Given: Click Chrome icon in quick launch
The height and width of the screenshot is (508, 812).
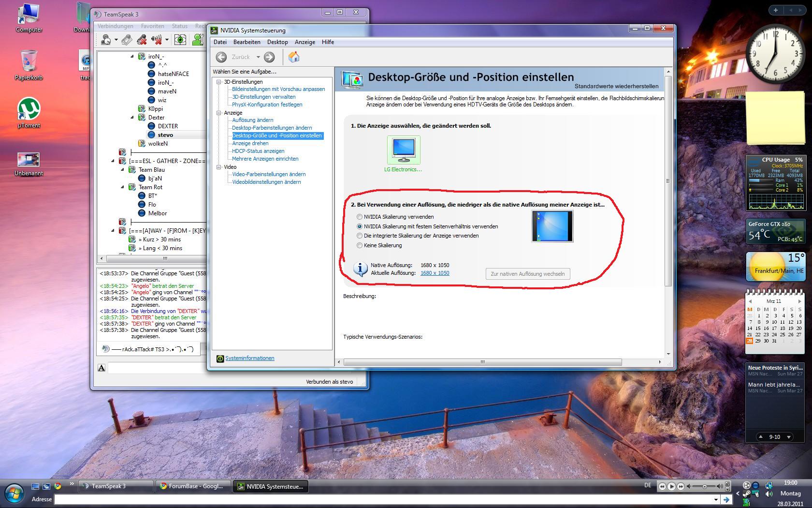Looking at the screenshot, I should [x=58, y=486].
